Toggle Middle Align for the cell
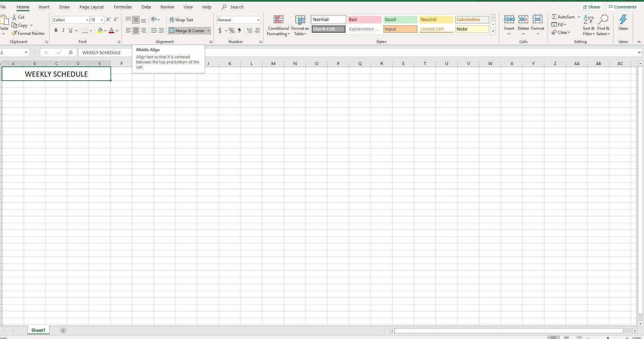 [x=136, y=20]
